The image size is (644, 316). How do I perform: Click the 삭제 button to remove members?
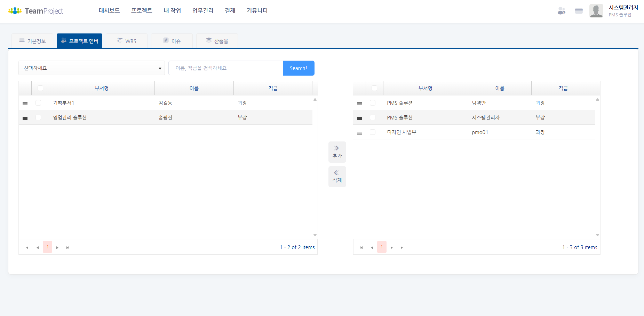pyautogui.click(x=337, y=177)
